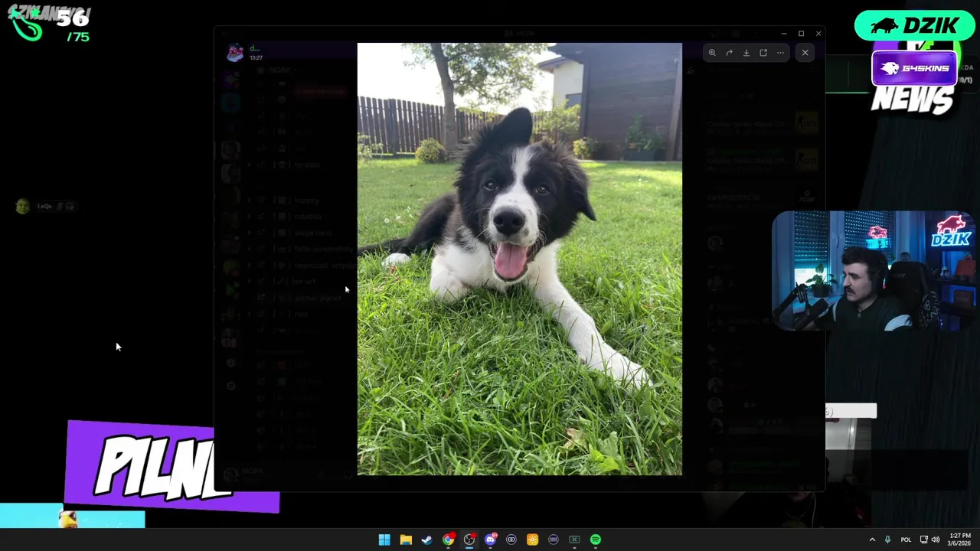
Task: Open the orange sun icon app in taskbar
Action: coord(532,540)
